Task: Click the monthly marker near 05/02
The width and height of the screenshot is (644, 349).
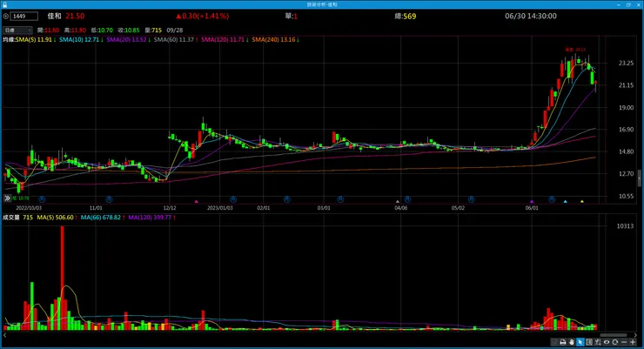Action: [x=471, y=199]
